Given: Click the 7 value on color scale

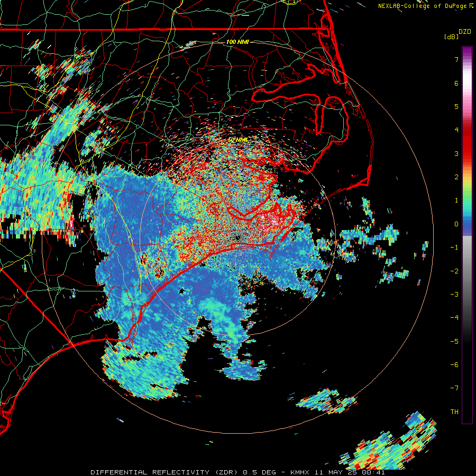Looking at the screenshot, I should 456,59.
